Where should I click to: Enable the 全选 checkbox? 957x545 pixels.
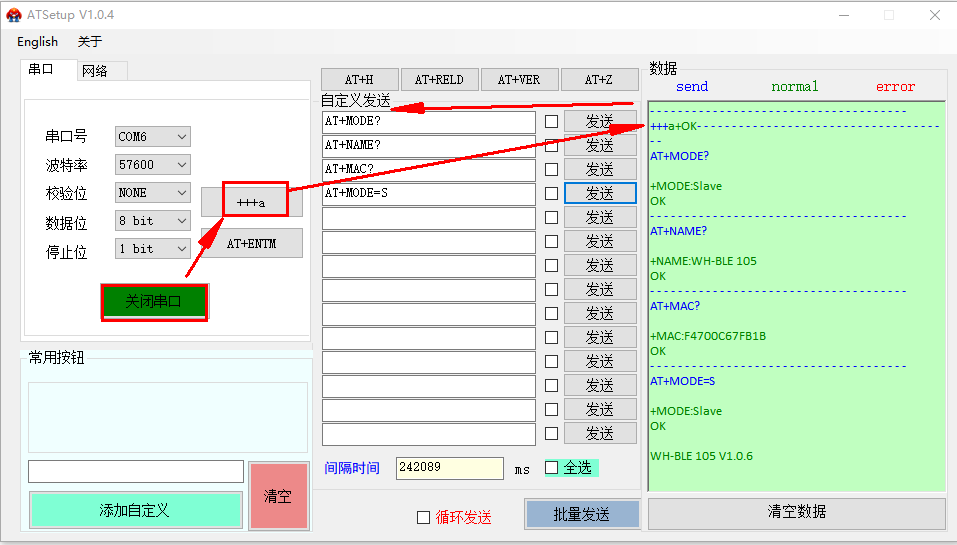click(x=552, y=467)
